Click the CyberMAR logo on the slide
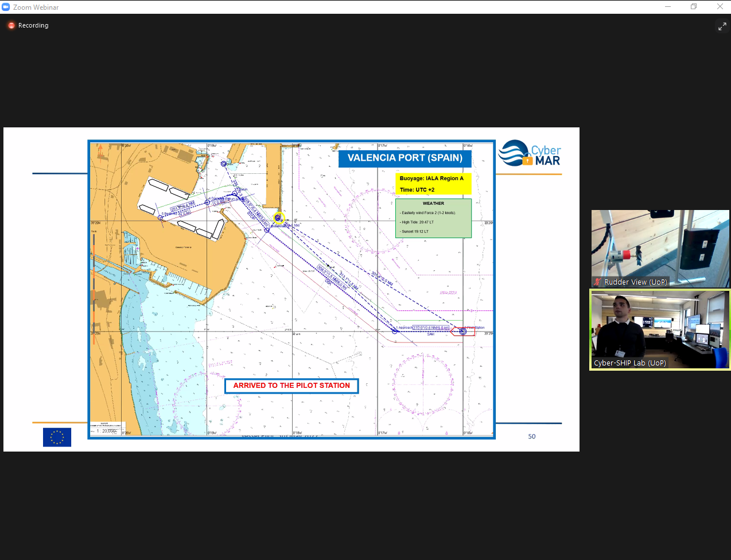 529,153
